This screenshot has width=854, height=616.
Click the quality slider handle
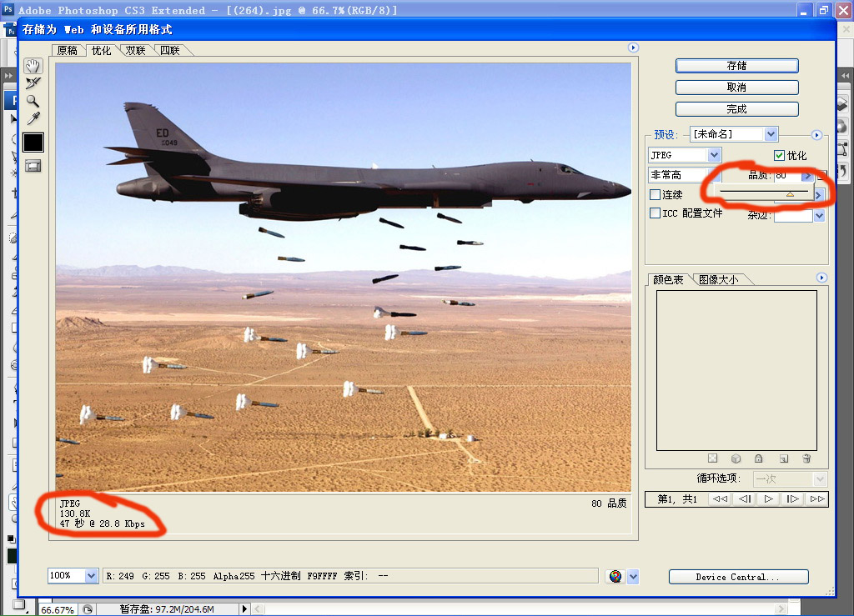[x=790, y=194]
